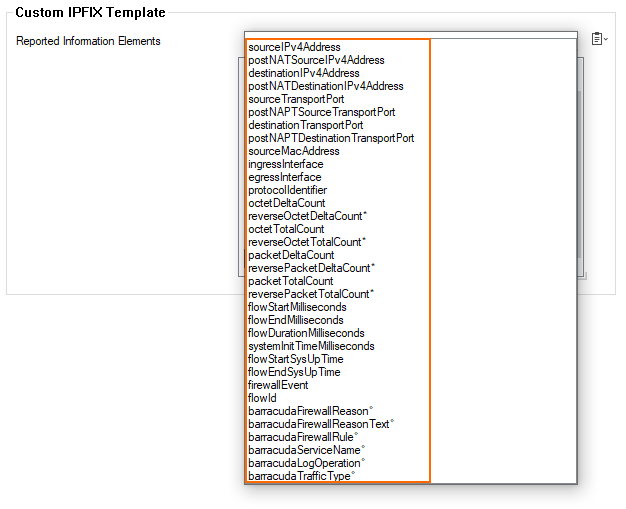Image resolution: width=626 pixels, height=509 pixels.
Task: Select reverseOctetDeltaCount* entry
Action: pos(307,216)
